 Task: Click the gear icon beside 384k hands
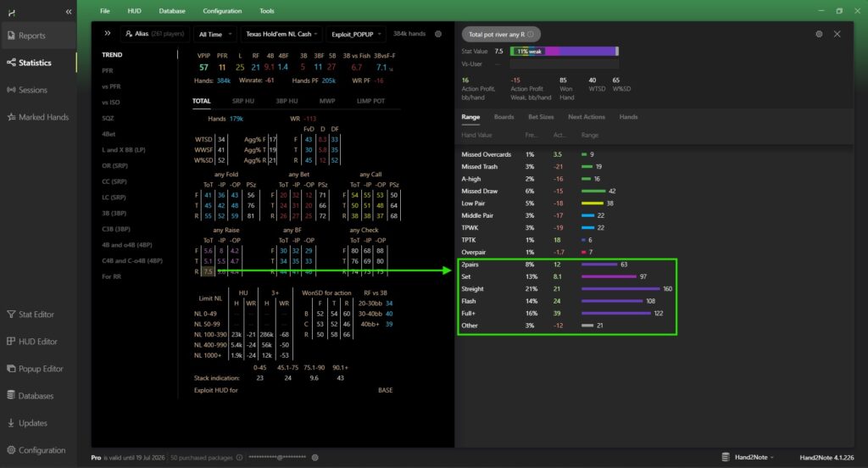point(438,34)
